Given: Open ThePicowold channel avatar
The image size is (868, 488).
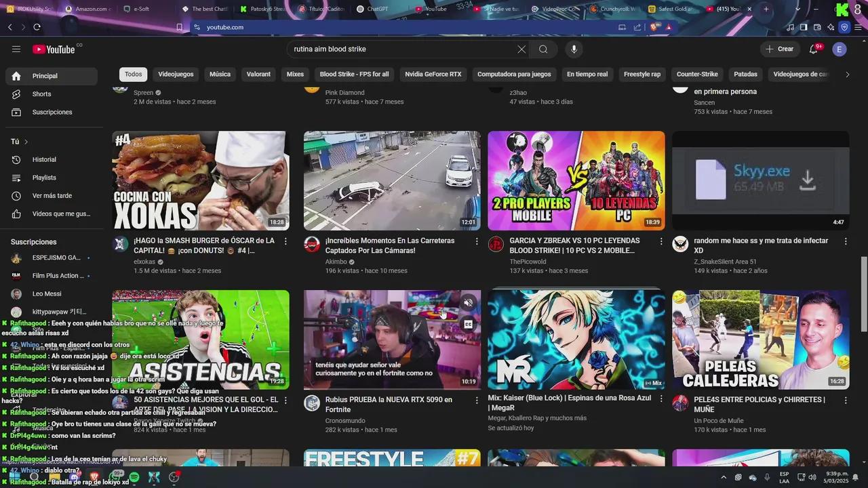Looking at the screenshot, I should (496, 244).
